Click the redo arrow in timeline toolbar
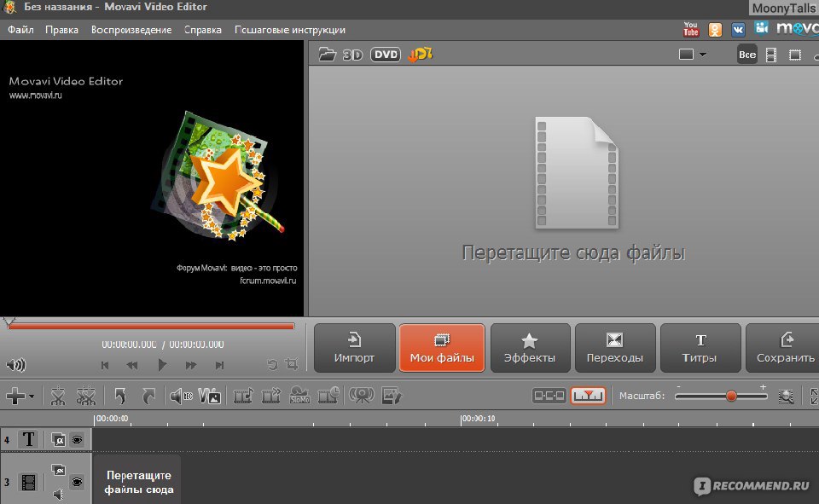819x504 pixels. [148, 396]
